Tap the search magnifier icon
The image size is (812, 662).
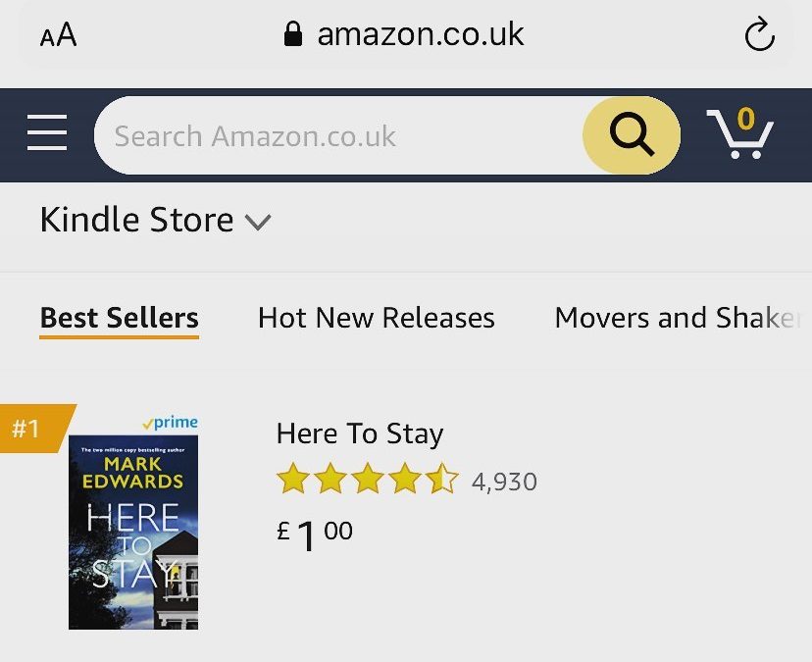tap(631, 135)
